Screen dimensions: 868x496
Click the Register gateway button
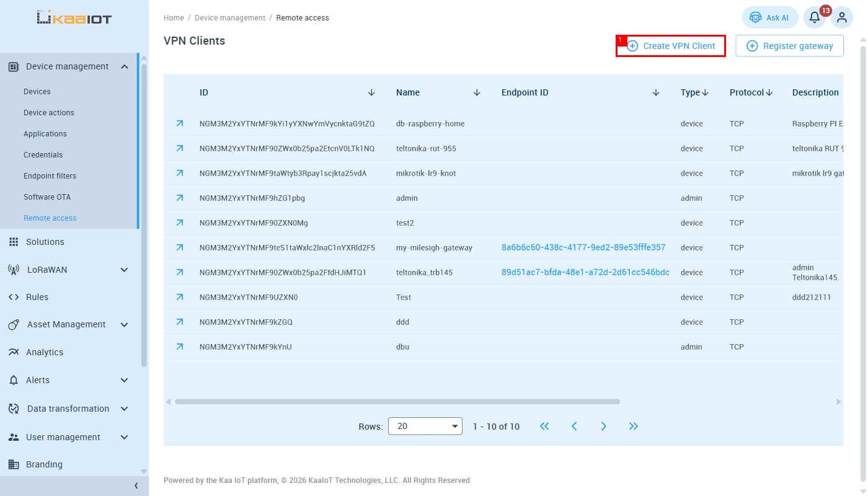[790, 46]
